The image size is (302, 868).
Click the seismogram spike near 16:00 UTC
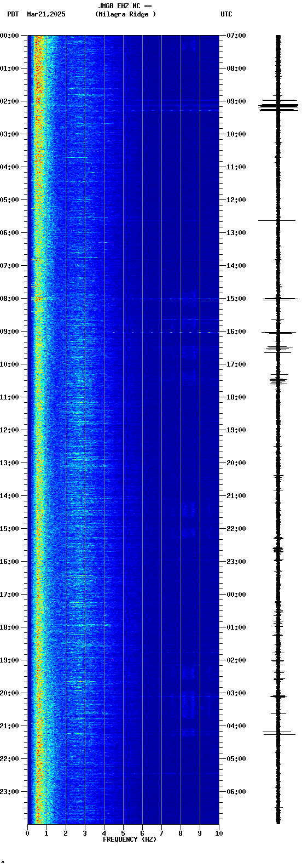pyautogui.click(x=278, y=332)
